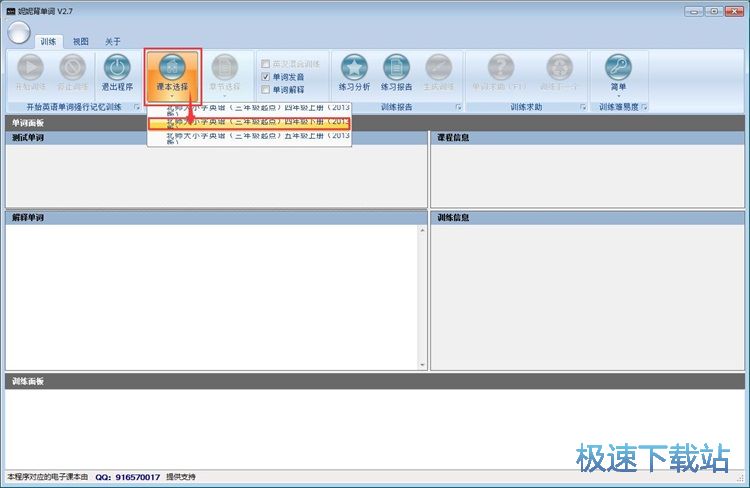This screenshot has height=488, width=750.
Task: Click the QQ: 916570017 status text
Action: [128, 477]
